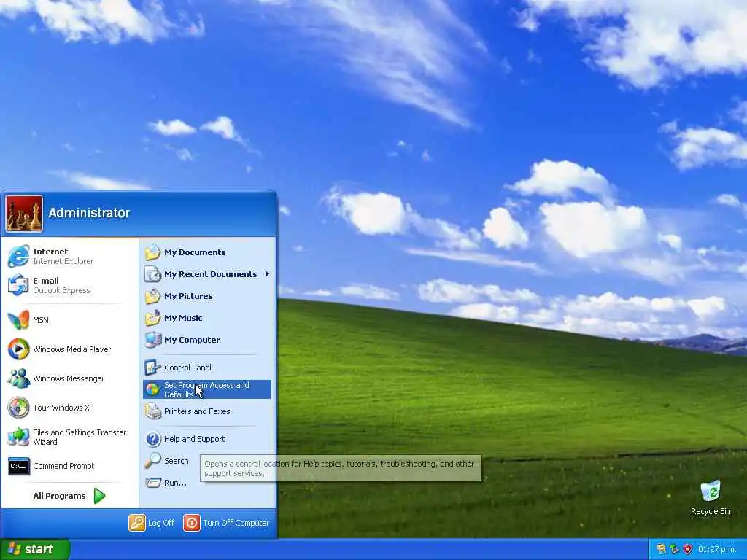Open Internet Explorer icon in Start menu
Screen dimensions: 747x560
pos(18,256)
